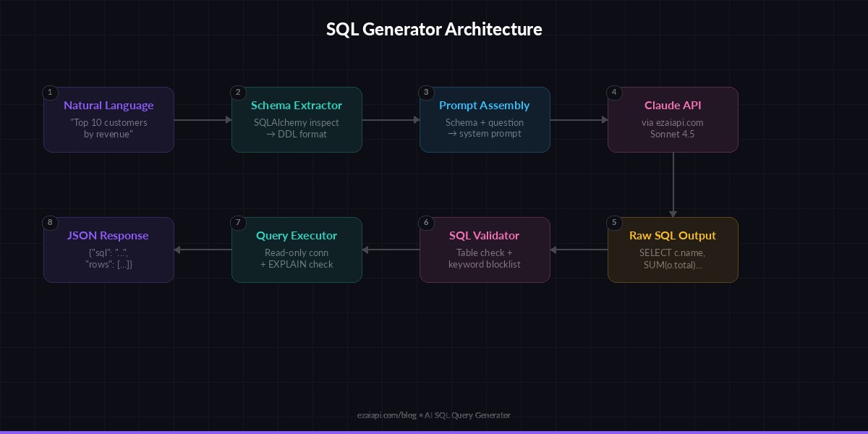
Task: Select the SQL Generator Architecture title
Action: [x=434, y=30]
